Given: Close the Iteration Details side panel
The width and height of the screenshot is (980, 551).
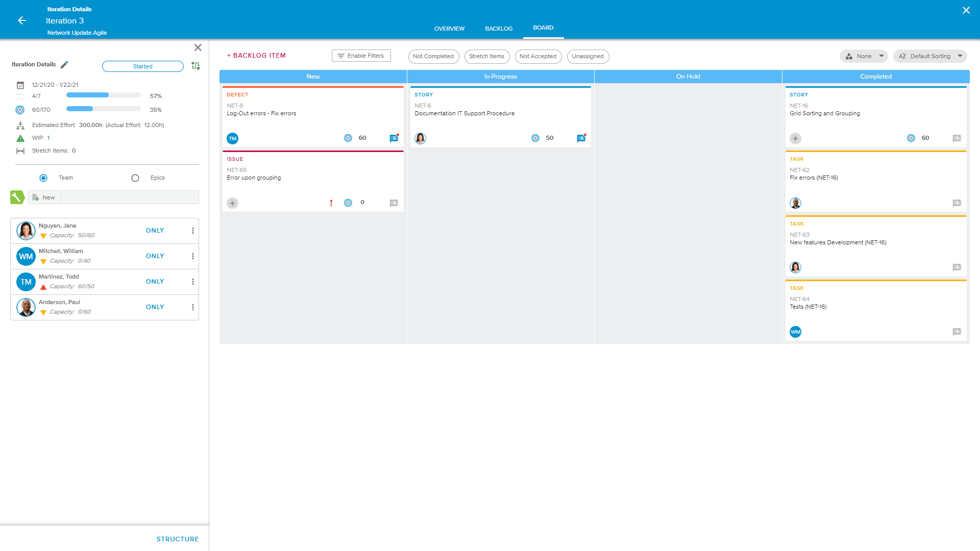Looking at the screenshot, I should pos(198,47).
